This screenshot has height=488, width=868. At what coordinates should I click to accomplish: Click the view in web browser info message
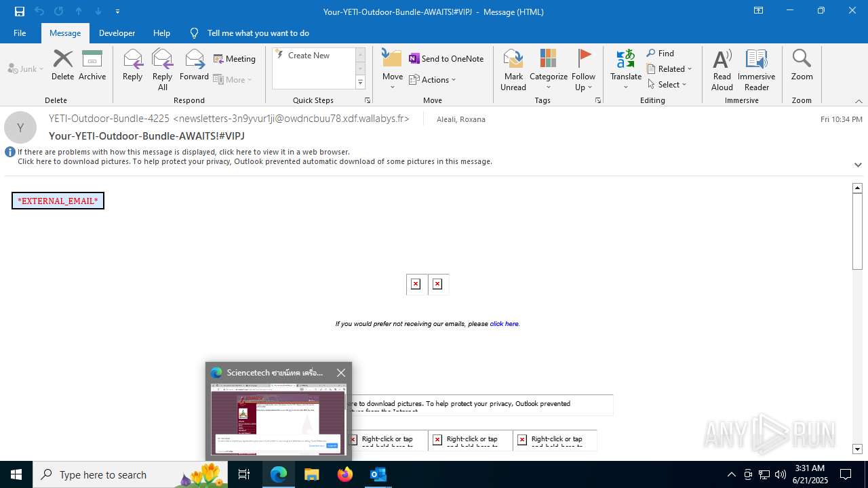(184, 152)
